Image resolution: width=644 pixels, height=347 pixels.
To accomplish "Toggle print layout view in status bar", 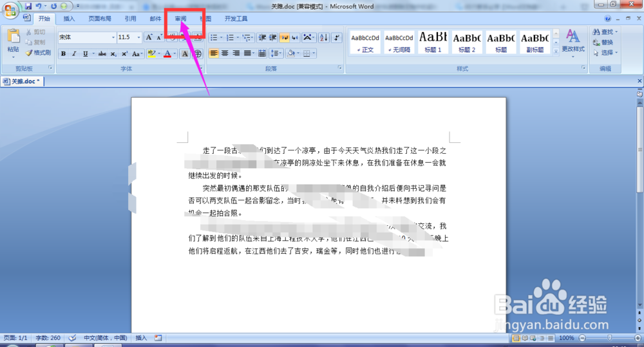I will pos(516,338).
